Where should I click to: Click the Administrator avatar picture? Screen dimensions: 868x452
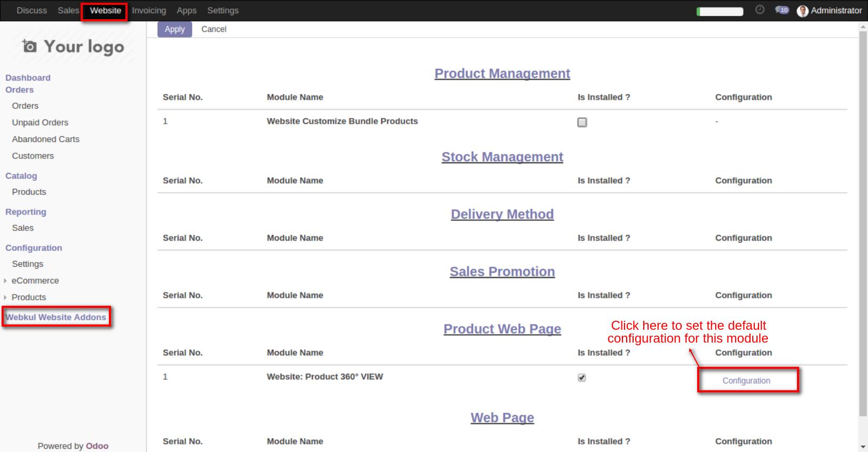pos(802,11)
